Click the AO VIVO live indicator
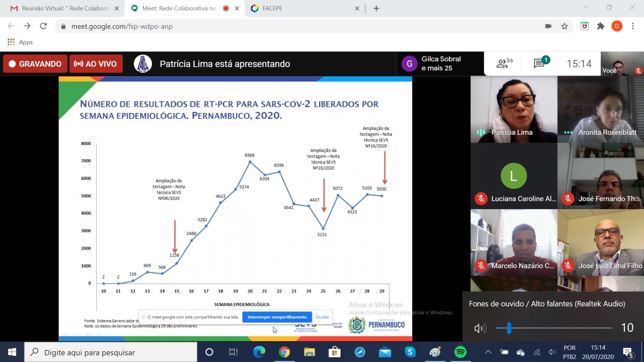Screen dimensions: 644x362 (x=96, y=64)
